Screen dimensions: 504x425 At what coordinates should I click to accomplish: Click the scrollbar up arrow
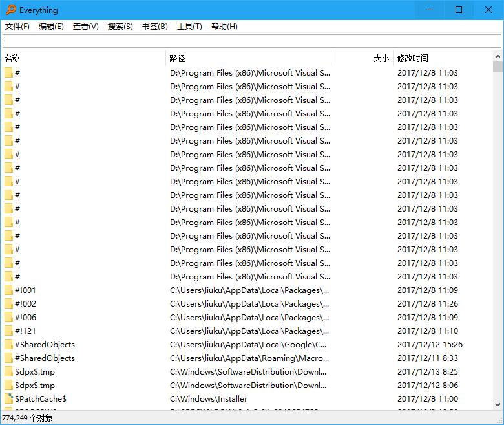[498, 57]
